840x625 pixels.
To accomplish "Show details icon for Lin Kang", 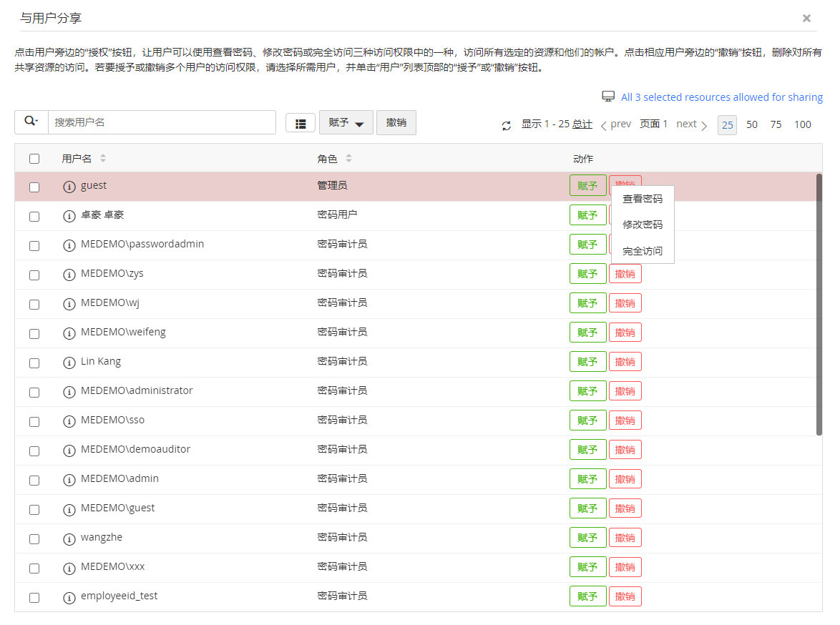I will (69, 363).
